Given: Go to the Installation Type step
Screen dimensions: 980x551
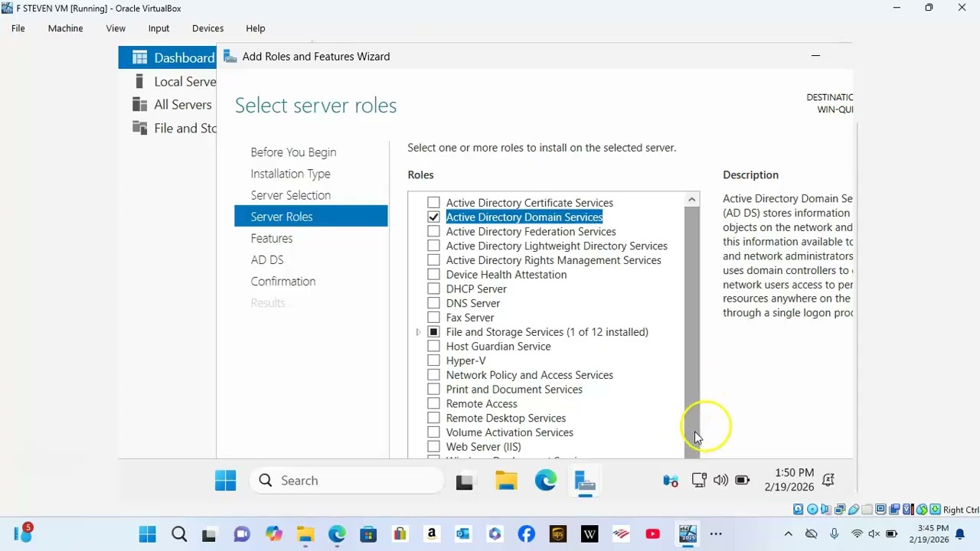Looking at the screenshot, I should point(290,174).
